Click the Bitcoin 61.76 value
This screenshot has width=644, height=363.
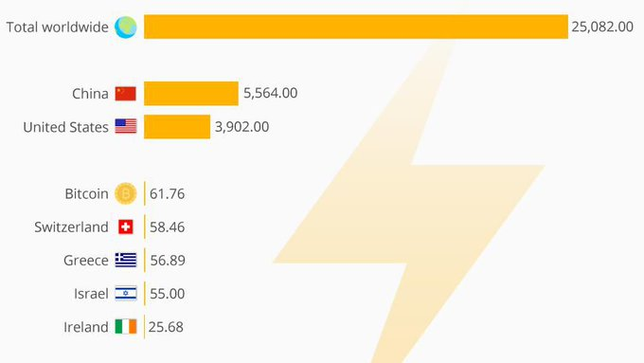[x=168, y=193]
